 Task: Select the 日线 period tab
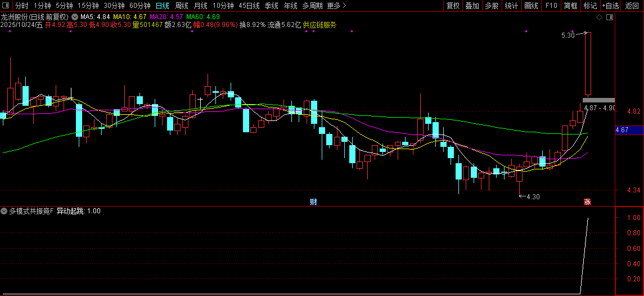pyautogui.click(x=162, y=6)
